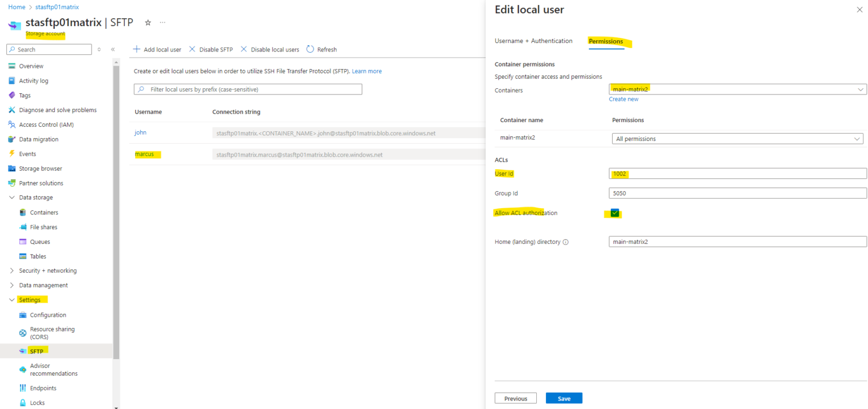The width and height of the screenshot is (868, 409).
Task: Uncheck Allow ACL authorization
Action: click(613, 212)
